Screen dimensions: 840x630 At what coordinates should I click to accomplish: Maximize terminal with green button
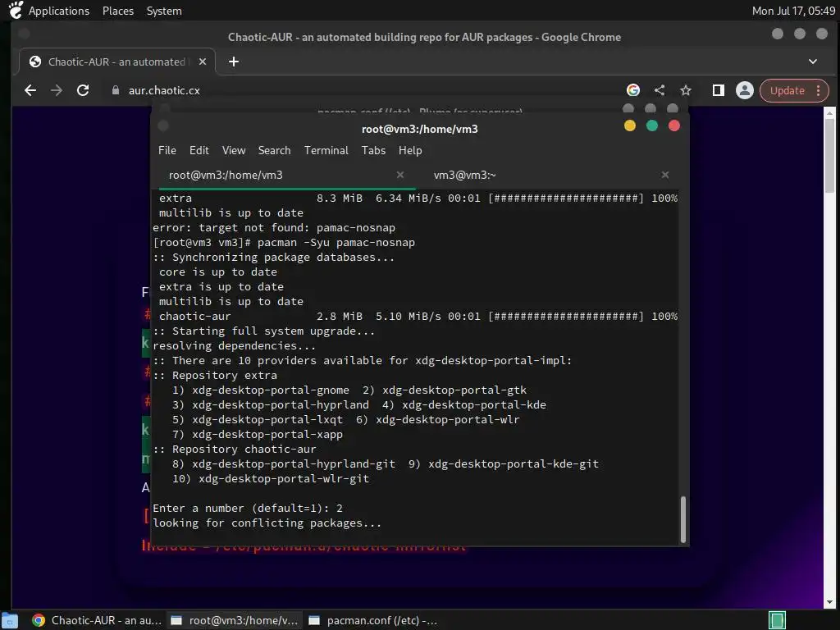point(652,126)
